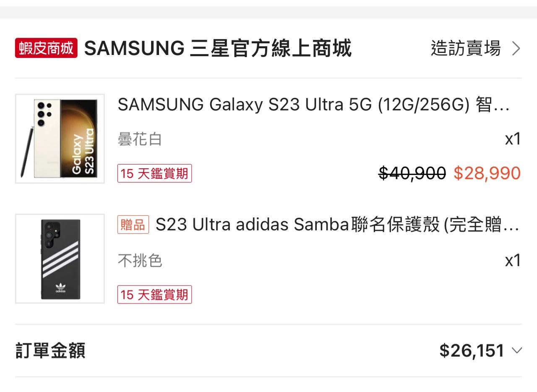Click the orange $28,990 sale price

click(487, 173)
